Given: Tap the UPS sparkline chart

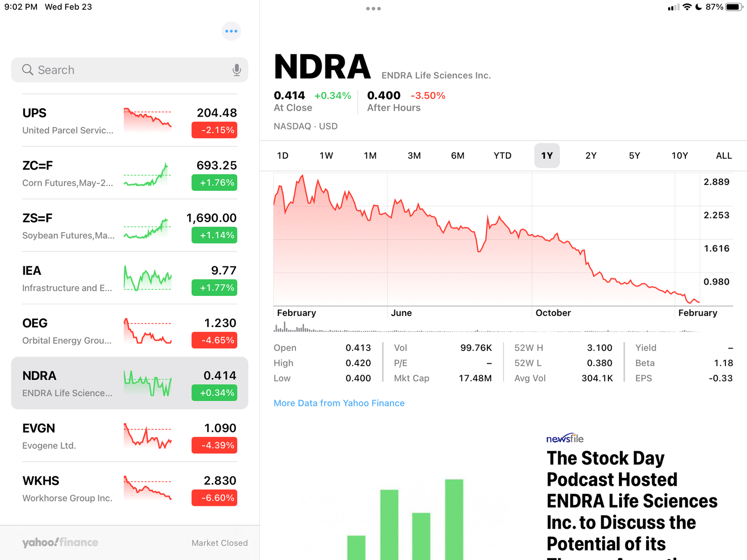Looking at the screenshot, I should pos(148,119).
